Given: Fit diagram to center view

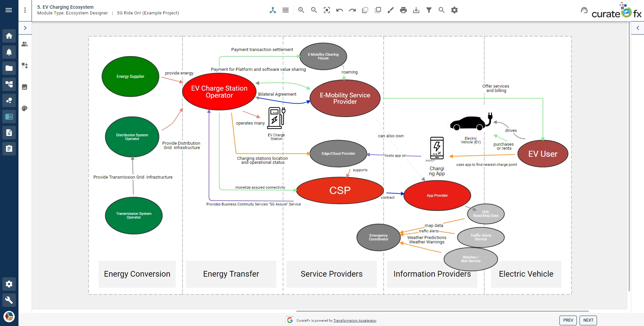Looking at the screenshot, I should click(x=327, y=10).
